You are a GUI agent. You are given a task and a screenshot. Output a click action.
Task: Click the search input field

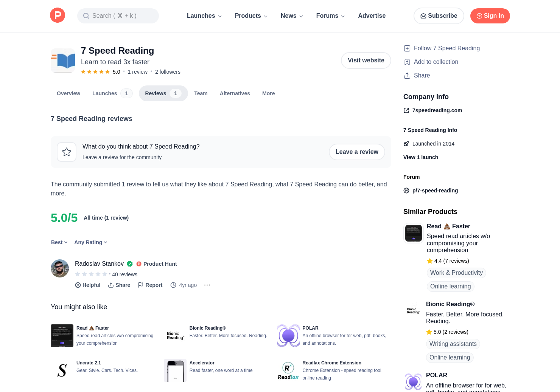(x=118, y=16)
